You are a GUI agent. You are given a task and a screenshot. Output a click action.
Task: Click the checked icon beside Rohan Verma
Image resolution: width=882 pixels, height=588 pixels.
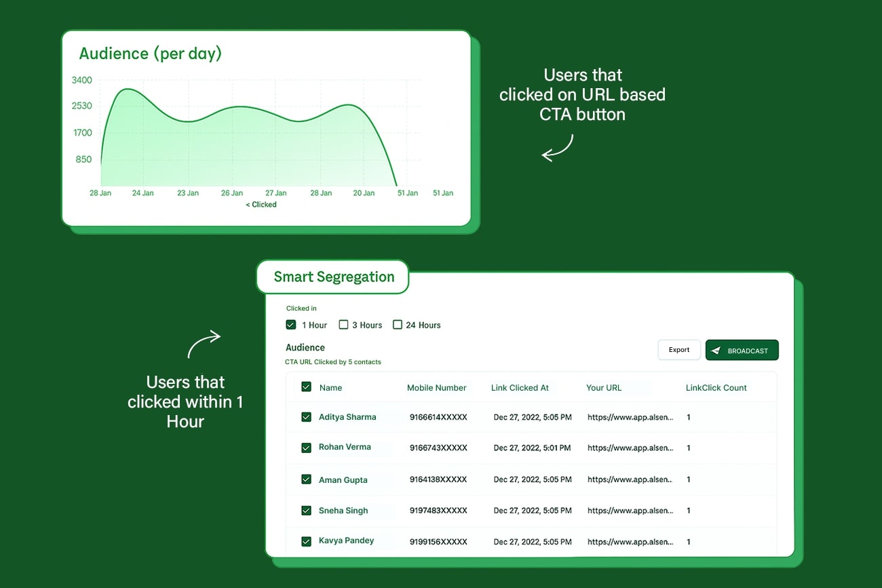[306, 447]
